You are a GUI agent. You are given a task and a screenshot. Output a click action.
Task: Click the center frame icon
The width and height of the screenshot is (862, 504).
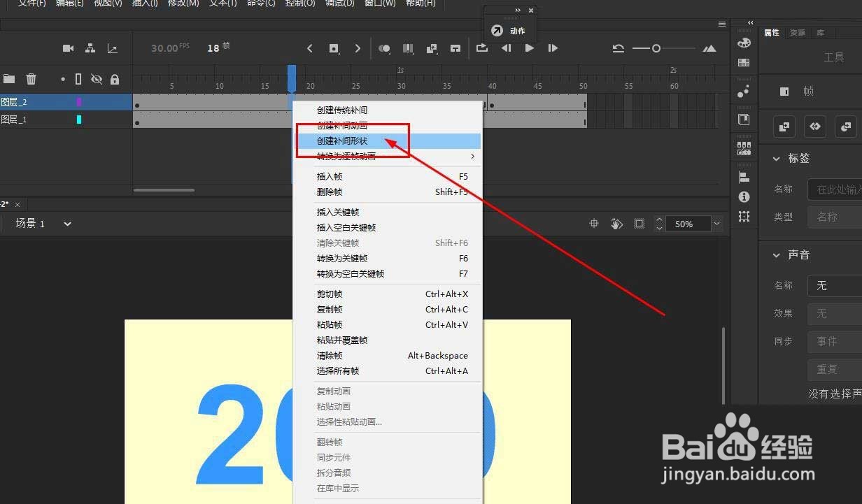click(x=455, y=48)
